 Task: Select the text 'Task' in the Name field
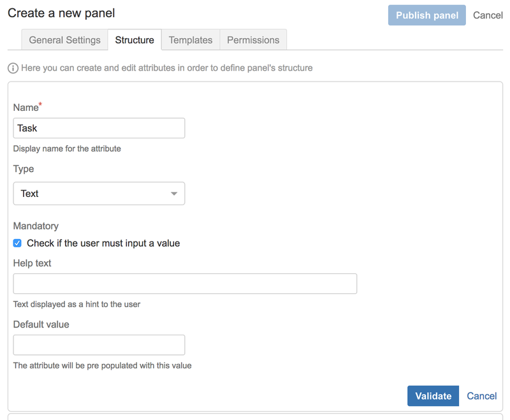coord(30,127)
